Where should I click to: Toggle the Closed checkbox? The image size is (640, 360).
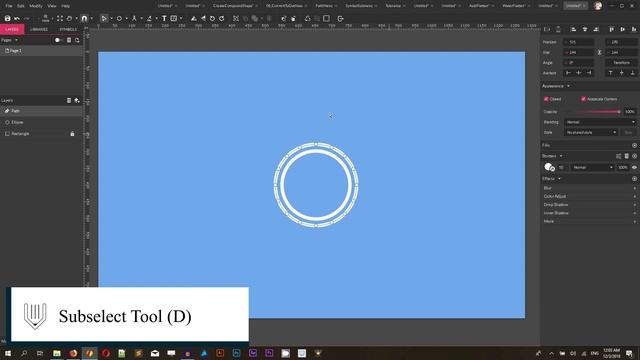[x=546, y=99]
